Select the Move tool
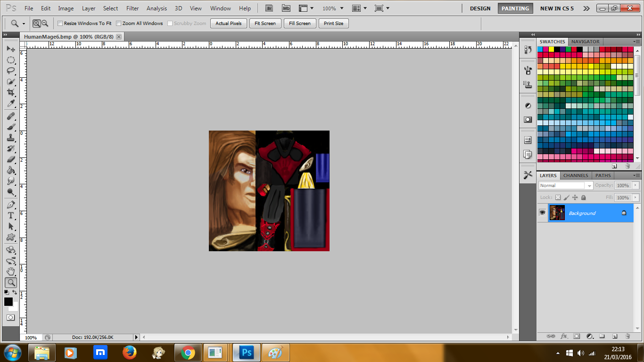 11,49
